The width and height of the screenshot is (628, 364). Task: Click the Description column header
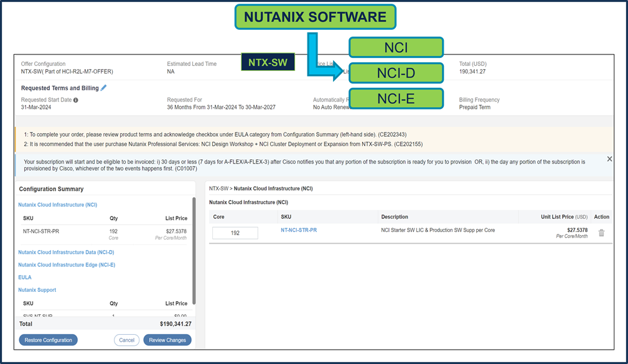pyautogui.click(x=395, y=217)
